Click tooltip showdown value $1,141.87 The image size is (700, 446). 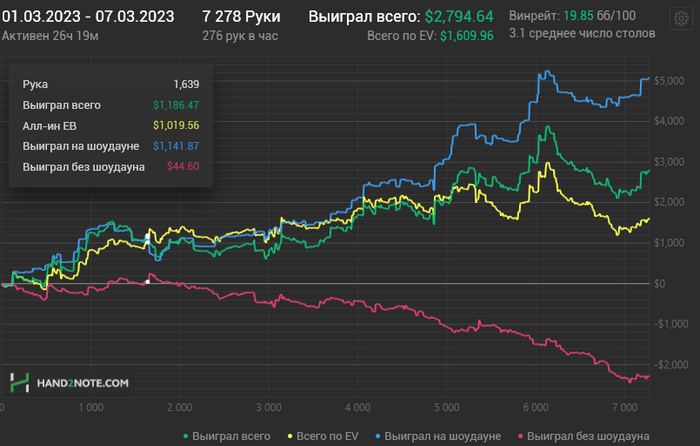click(x=176, y=146)
